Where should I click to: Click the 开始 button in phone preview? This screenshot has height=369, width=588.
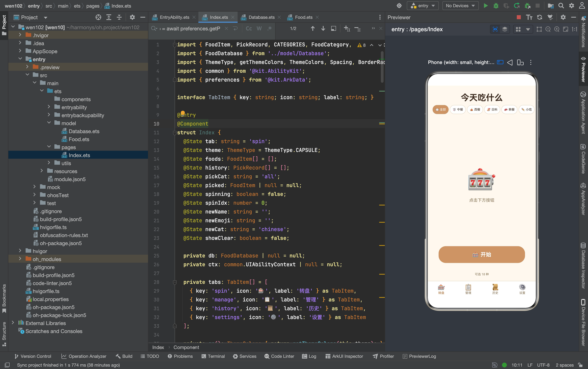point(482,254)
